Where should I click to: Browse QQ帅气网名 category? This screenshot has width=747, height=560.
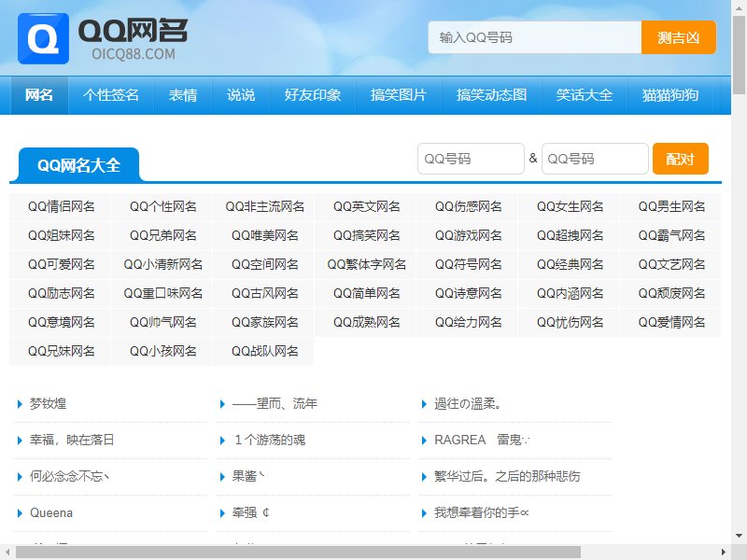coord(162,322)
